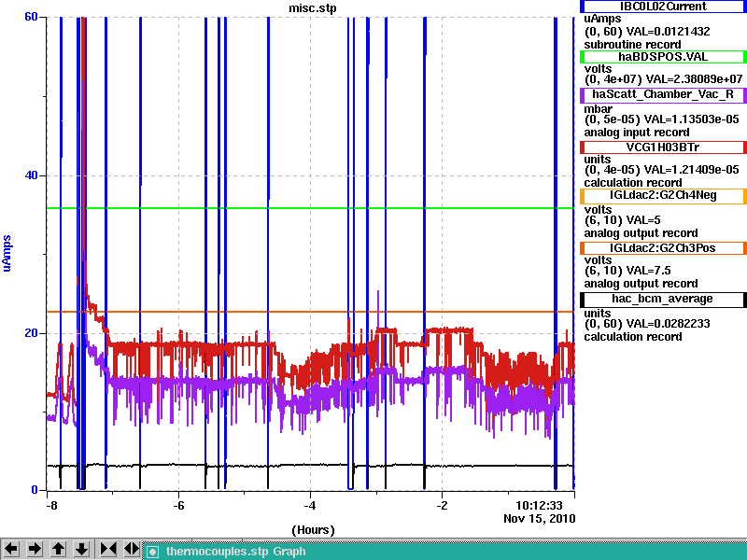
Task: Click the analog input record text
Action: click(x=637, y=133)
